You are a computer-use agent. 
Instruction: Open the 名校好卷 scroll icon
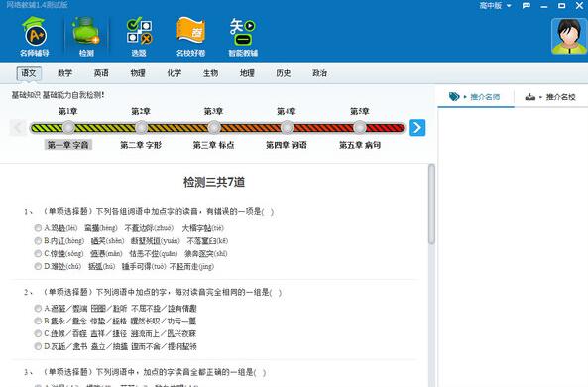coord(190,37)
